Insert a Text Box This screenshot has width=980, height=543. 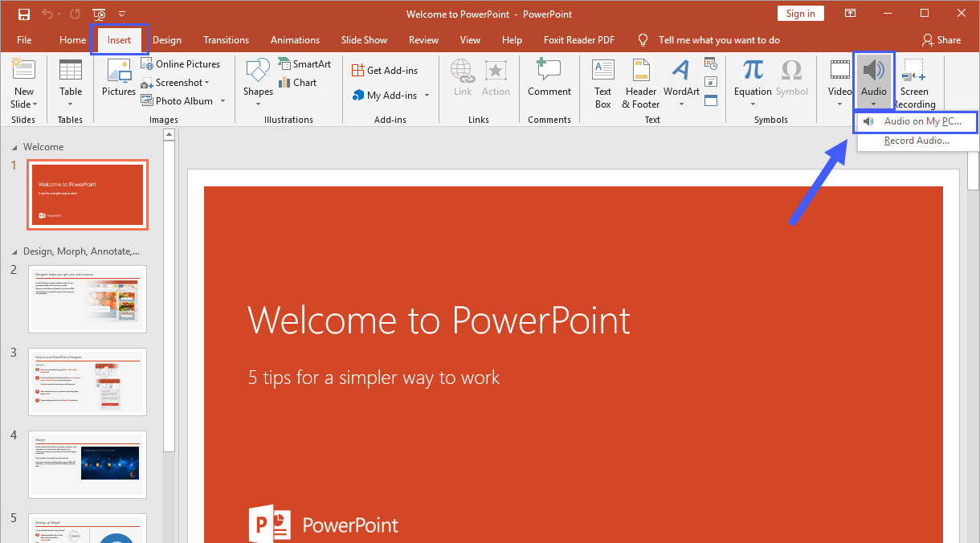(603, 84)
